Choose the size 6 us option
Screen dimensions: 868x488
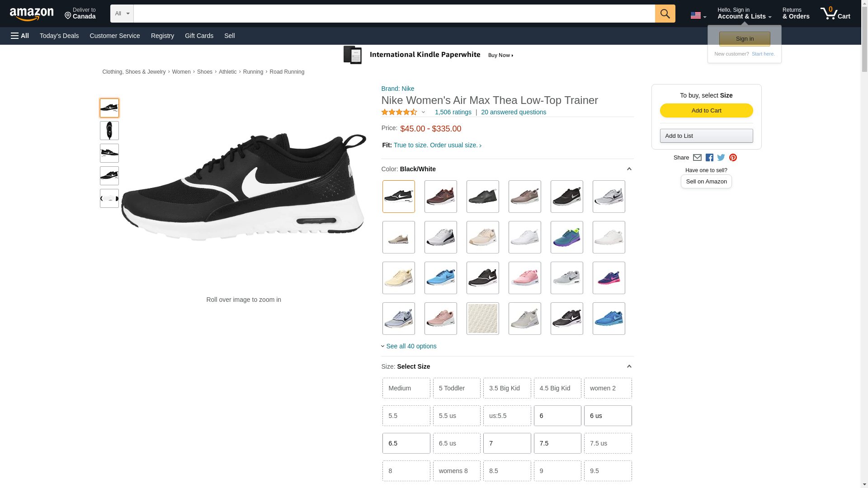(x=608, y=416)
